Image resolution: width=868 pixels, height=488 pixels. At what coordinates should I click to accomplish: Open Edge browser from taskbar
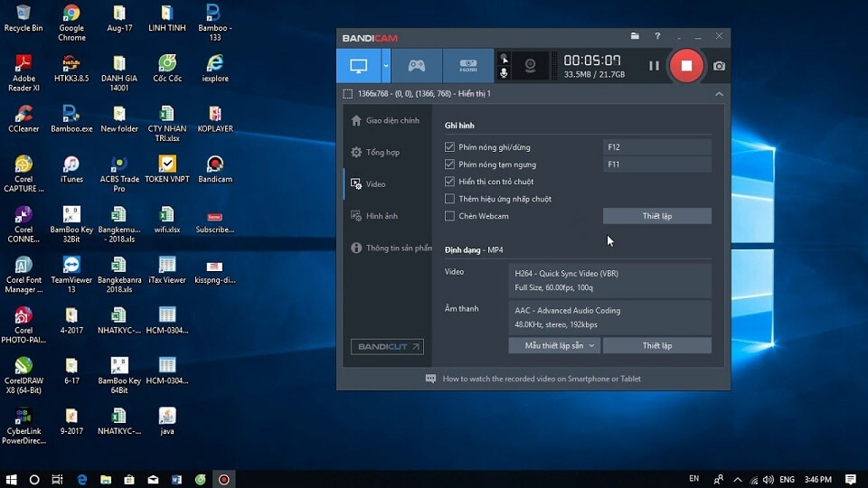82,479
